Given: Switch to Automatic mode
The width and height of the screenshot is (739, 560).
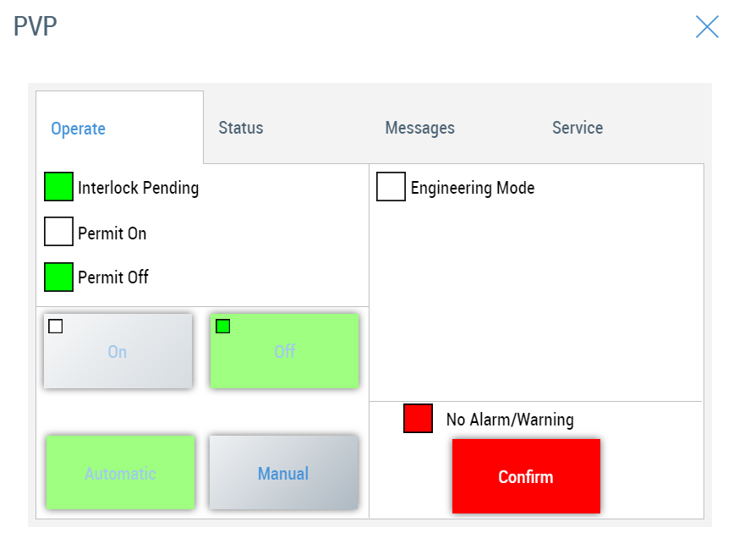Looking at the screenshot, I should [120, 473].
